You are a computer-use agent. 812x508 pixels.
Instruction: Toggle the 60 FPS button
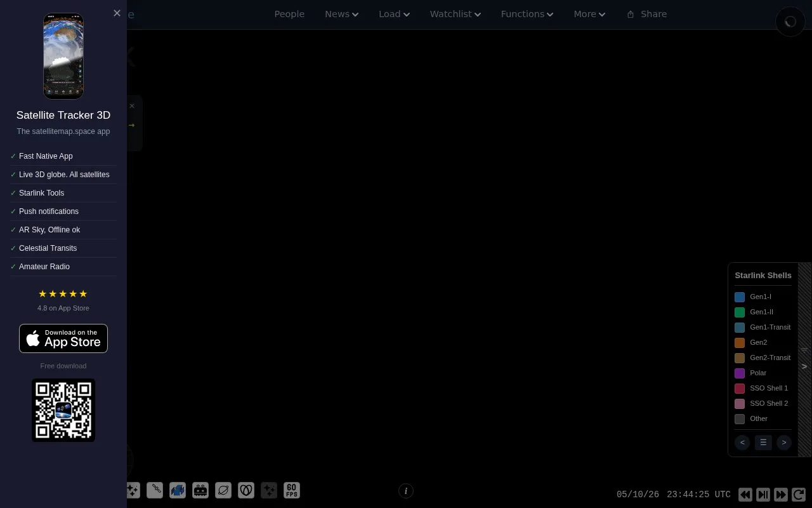[292, 490]
